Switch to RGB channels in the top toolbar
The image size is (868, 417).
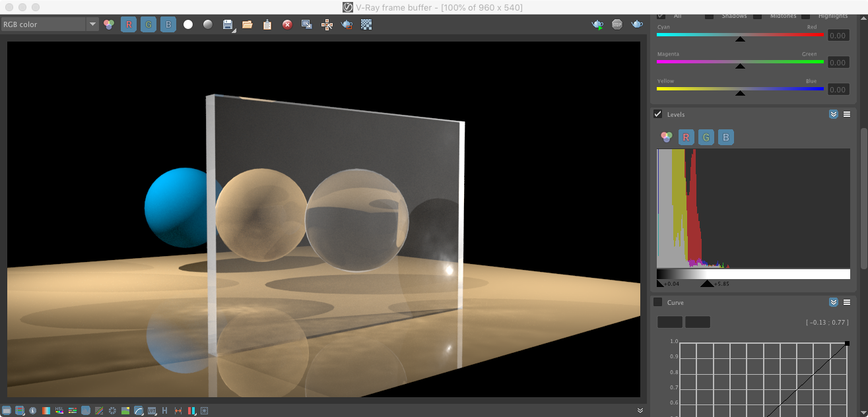pyautogui.click(x=109, y=24)
